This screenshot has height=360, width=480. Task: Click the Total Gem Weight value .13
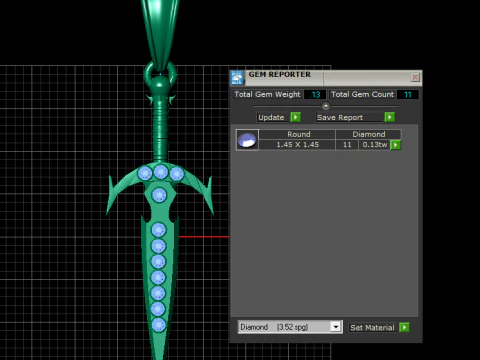click(315, 95)
